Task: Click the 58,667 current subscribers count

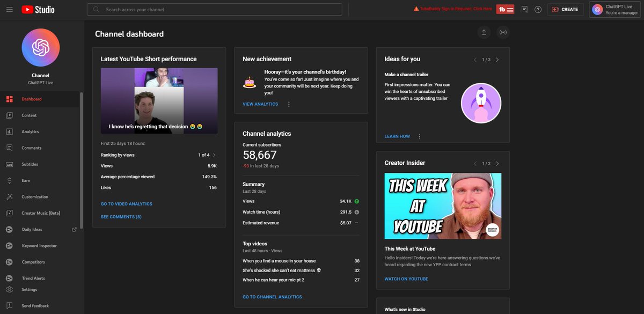Action: click(260, 155)
